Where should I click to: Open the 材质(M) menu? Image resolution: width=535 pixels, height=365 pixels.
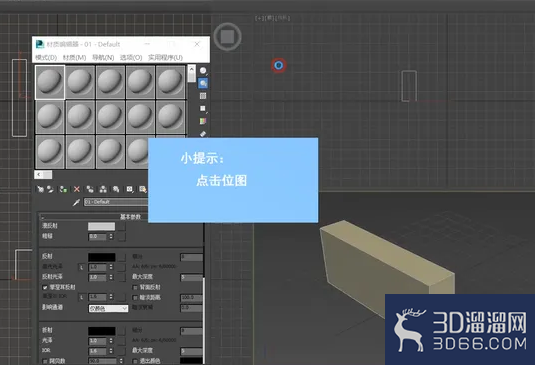(x=74, y=57)
